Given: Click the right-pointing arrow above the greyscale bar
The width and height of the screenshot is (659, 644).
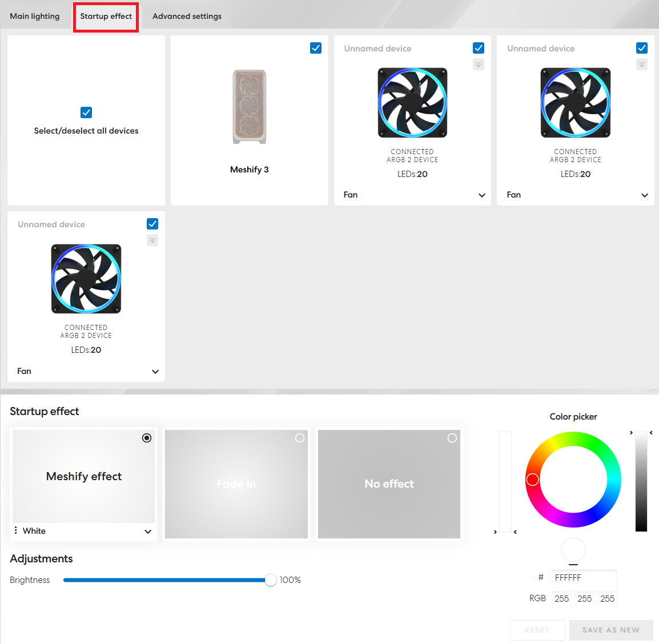Looking at the screenshot, I should (631, 433).
